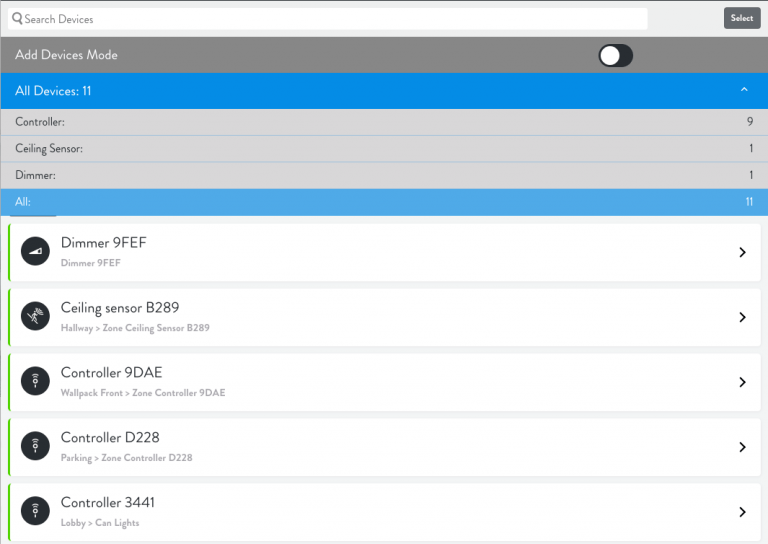
Task: Open Controller 9DAE details arrow
Action: [742, 383]
